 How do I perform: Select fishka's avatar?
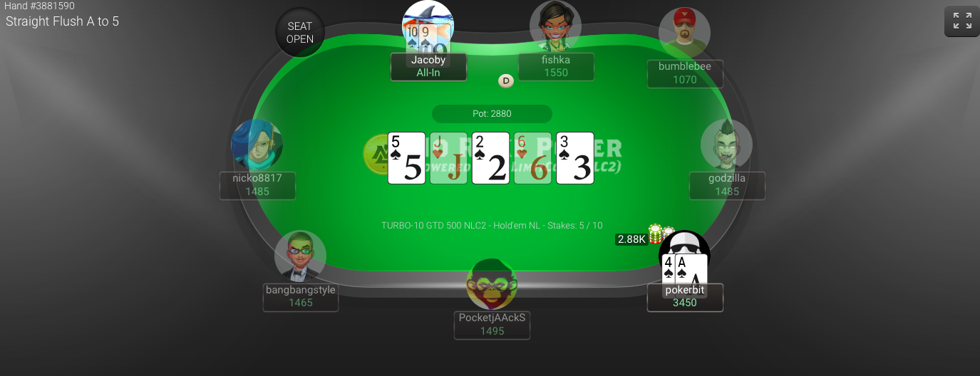[555, 26]
